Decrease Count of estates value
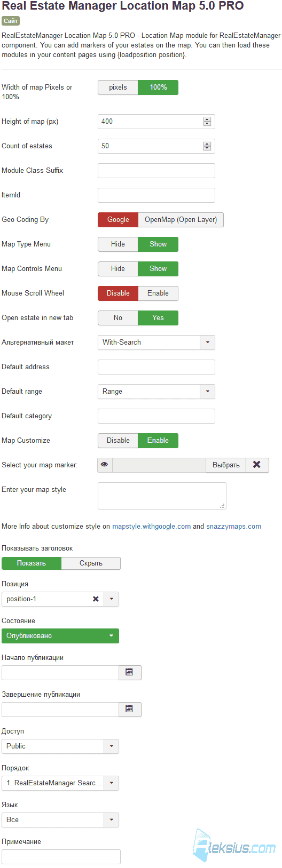Screen dimensions: 282x868 [x=207, y=148]
